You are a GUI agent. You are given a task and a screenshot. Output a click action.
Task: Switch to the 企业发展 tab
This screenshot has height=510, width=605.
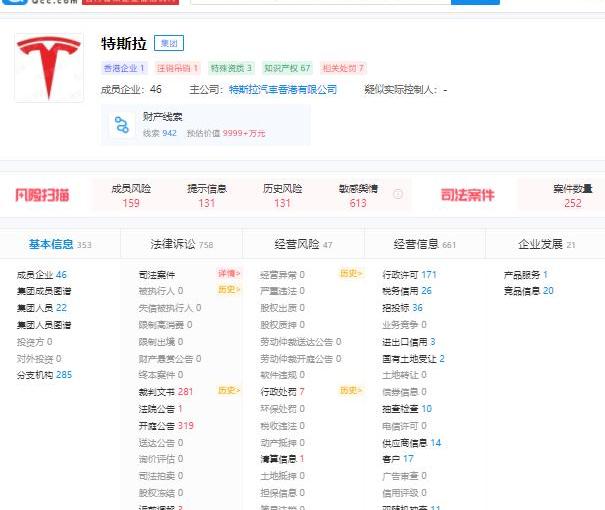546,244
